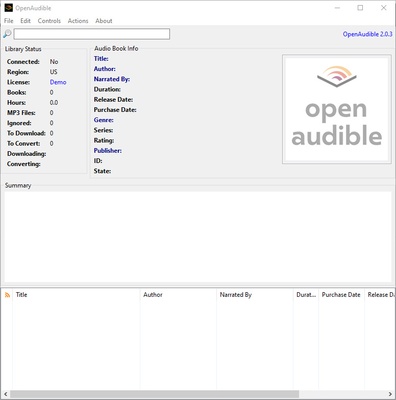Open the OpenAudible 2.0.3 version link
396x400 pixels.
pos(367,34)
